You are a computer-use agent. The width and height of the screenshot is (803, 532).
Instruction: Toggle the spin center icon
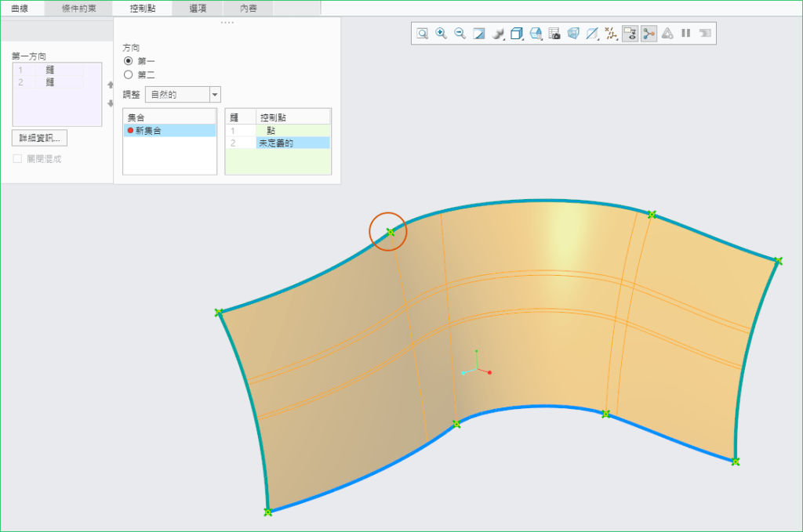click(649, 34)
